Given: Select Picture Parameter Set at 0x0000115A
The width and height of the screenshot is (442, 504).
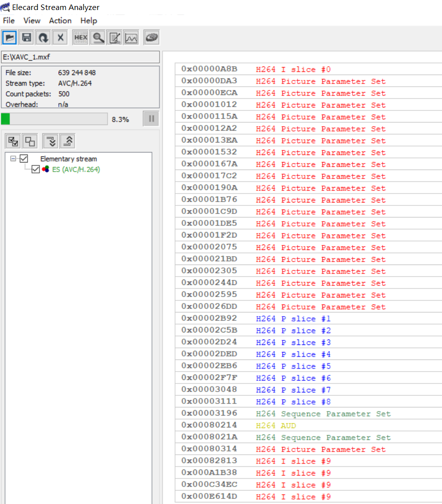Looking at the screenshot, I should tap(308, 116).
